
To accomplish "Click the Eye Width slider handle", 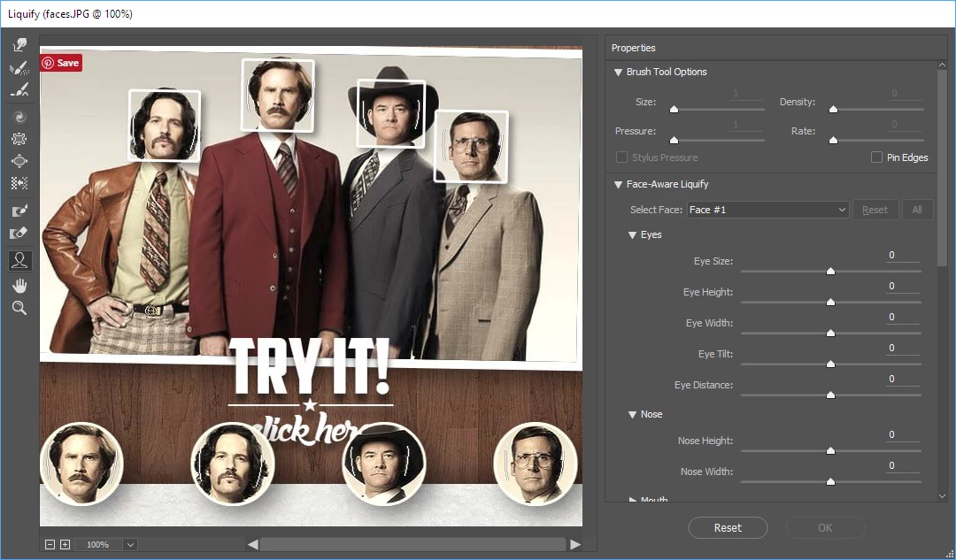I will pos(830,334).
